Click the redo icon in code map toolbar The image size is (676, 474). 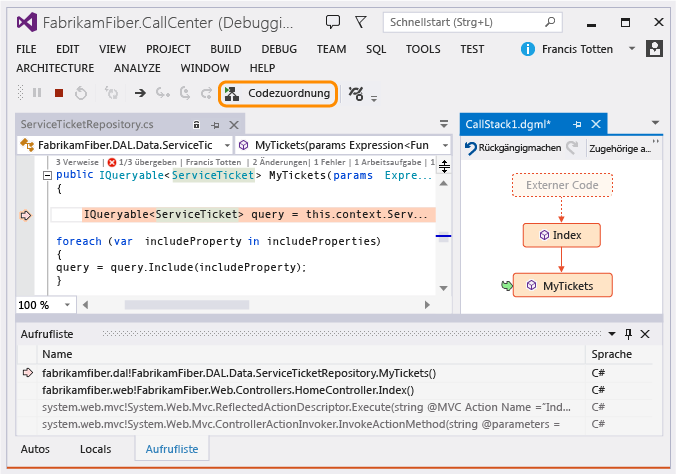pyautogui.click(x=573, y=148)
